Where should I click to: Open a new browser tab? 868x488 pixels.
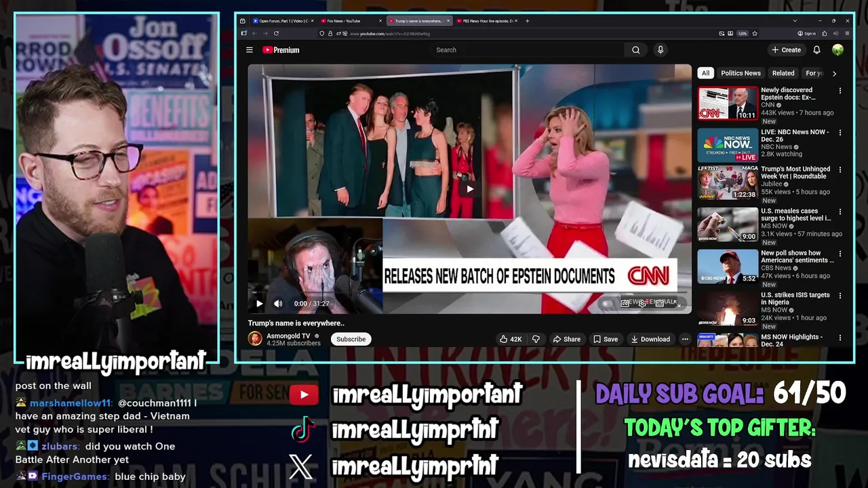pos(528,21)
